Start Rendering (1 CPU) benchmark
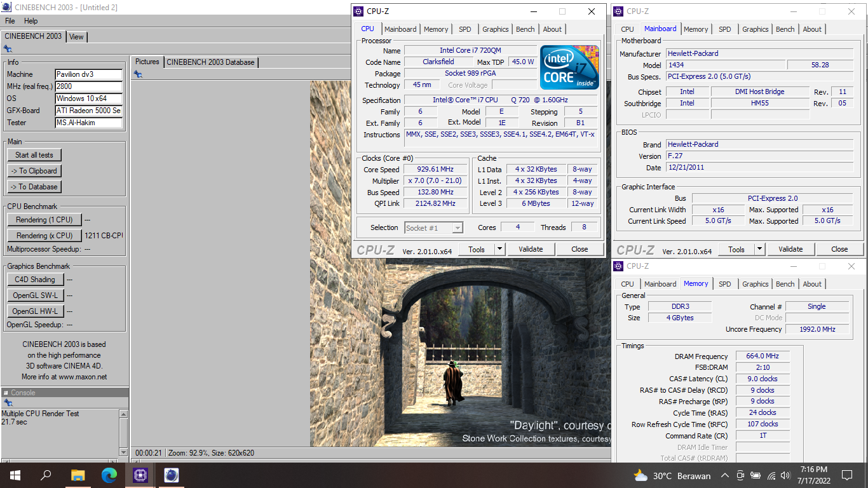 44,220
